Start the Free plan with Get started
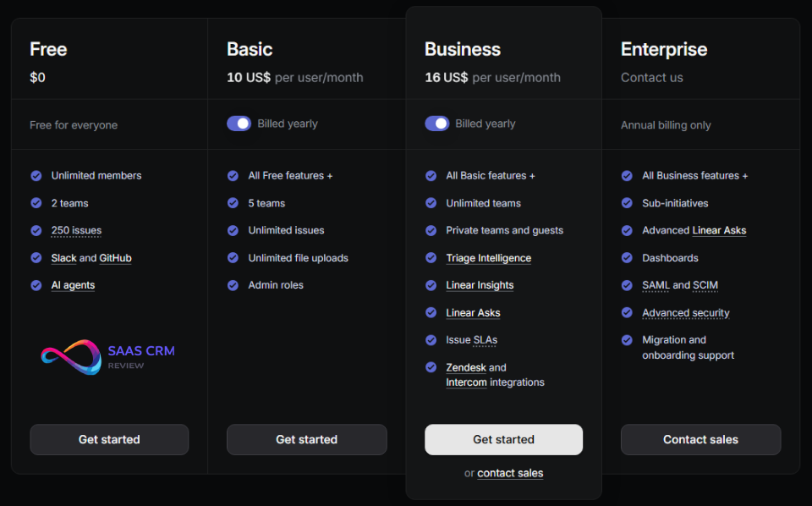Viewport: 812px width, 506px height. coord(109,440)
